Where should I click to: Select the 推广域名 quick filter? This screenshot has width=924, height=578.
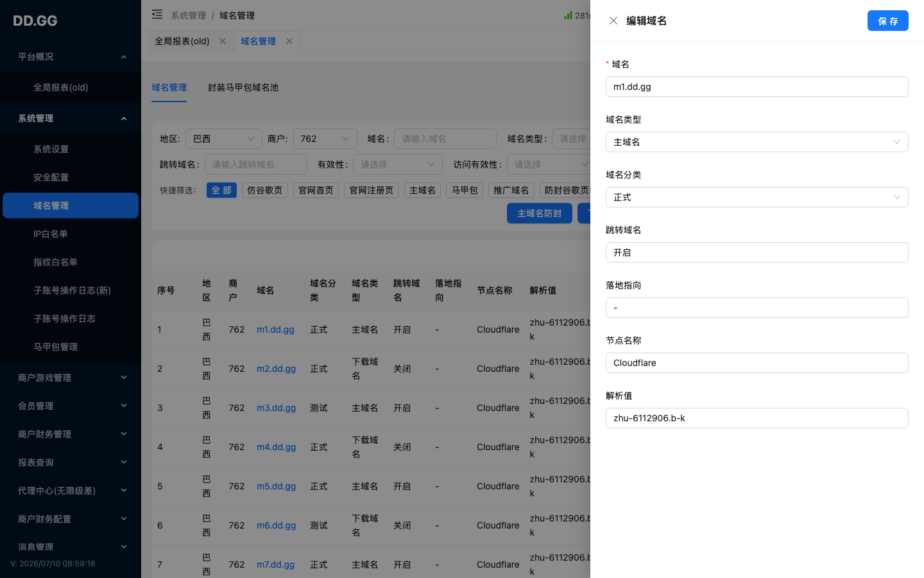coord(511,190)
